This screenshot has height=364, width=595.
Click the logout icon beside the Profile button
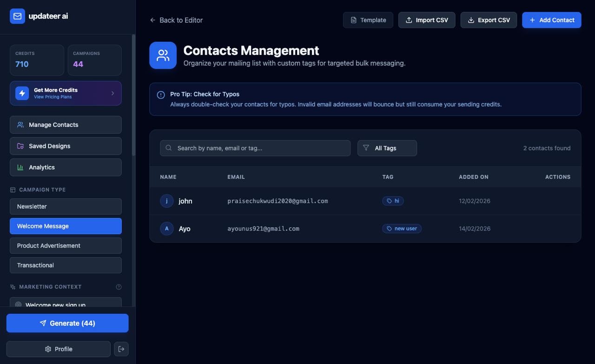click(121, 349)
